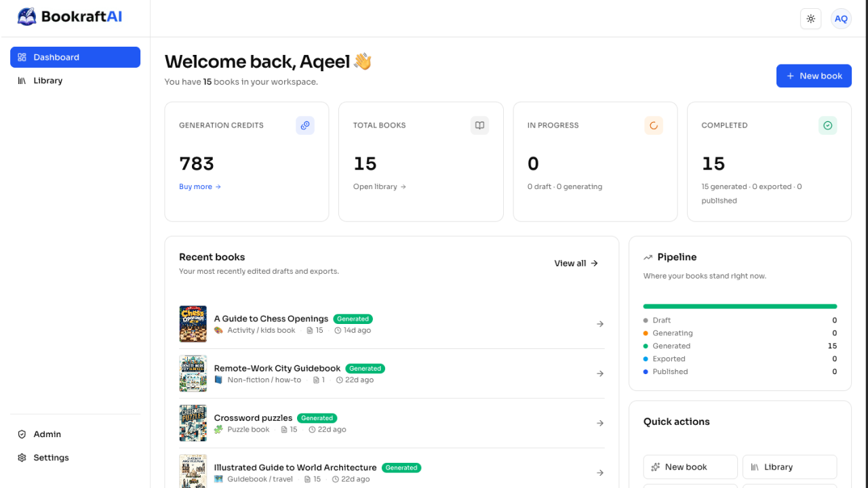
Task: Click Generated badge on World Architecture
Action: coord(401,467)
